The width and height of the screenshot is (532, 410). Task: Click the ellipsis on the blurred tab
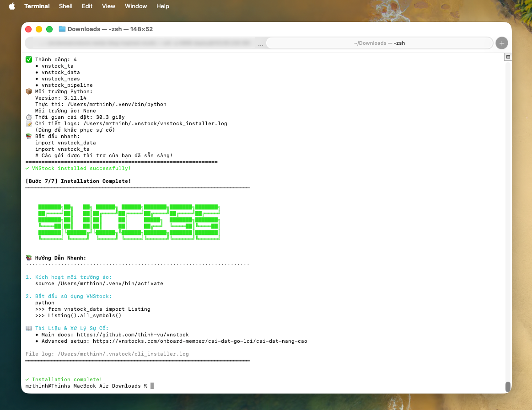(260, 43)
